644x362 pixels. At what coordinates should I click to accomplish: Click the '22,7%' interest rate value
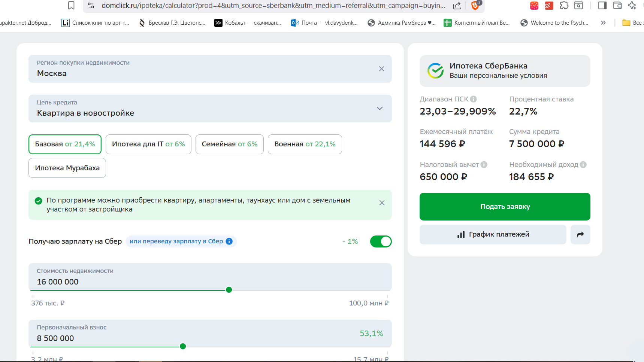pyautogui.click(x=523, y=112)
